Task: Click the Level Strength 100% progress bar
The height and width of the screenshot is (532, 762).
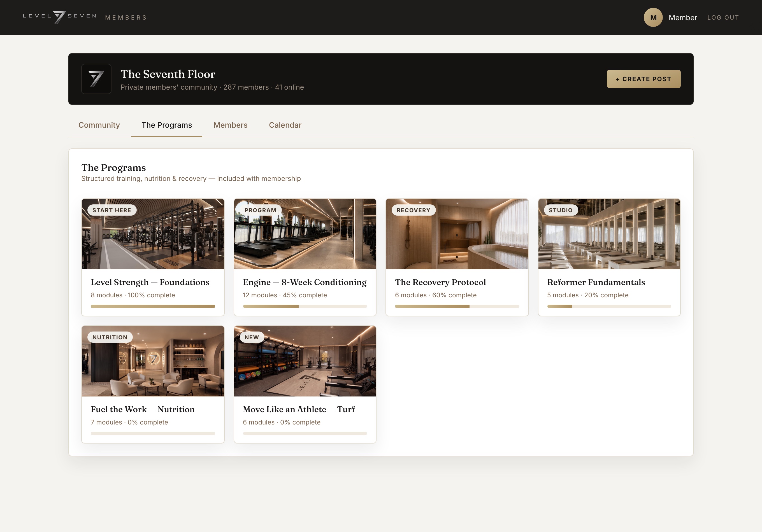Action: (153, 307)
